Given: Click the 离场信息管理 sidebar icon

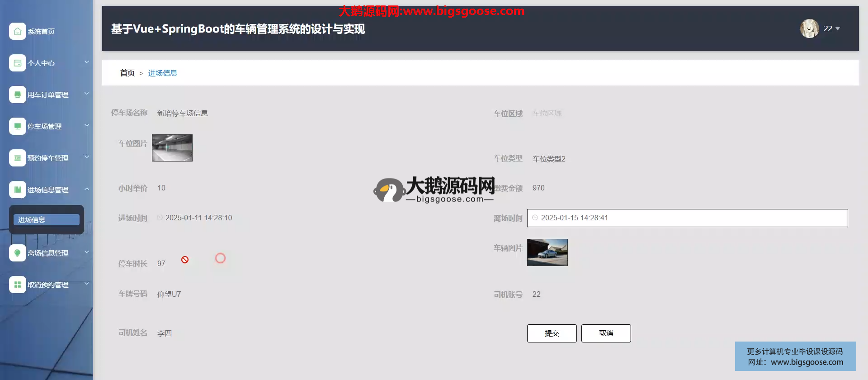Looking at the screenshot, I should point(17,253).
